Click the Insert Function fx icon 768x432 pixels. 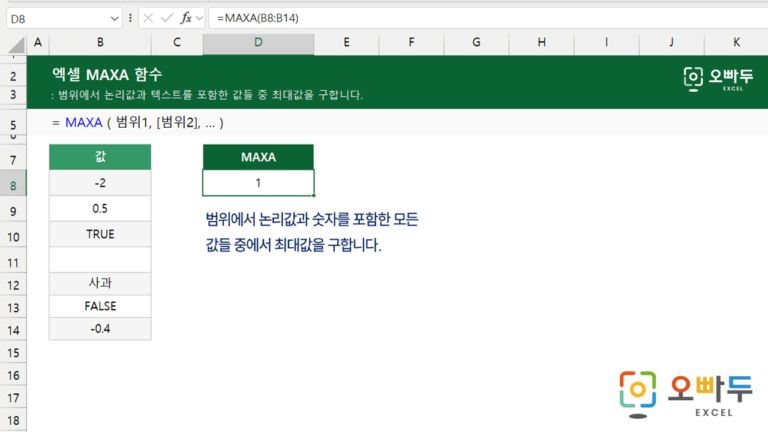click(x=186, y=18)
